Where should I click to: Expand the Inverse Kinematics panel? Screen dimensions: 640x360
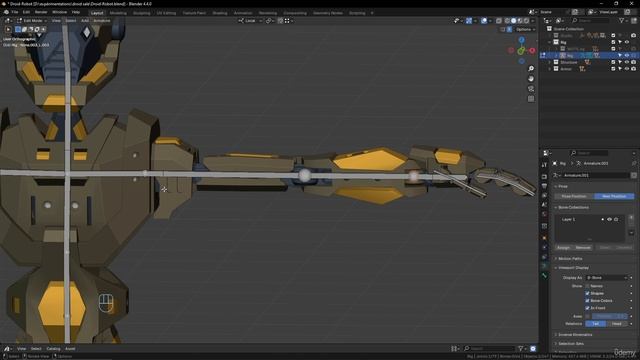click(575, 335)
